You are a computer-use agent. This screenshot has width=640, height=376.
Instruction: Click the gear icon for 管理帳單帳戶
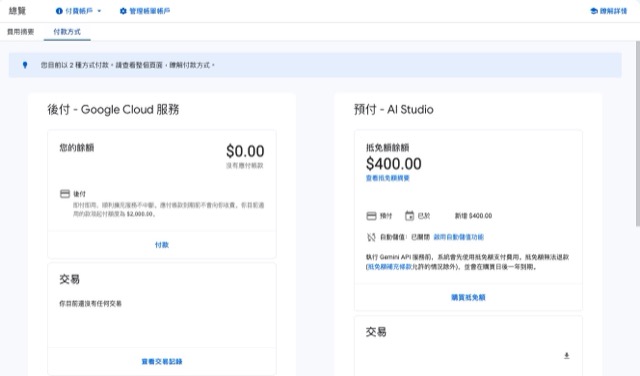click(x=123, y=11)
